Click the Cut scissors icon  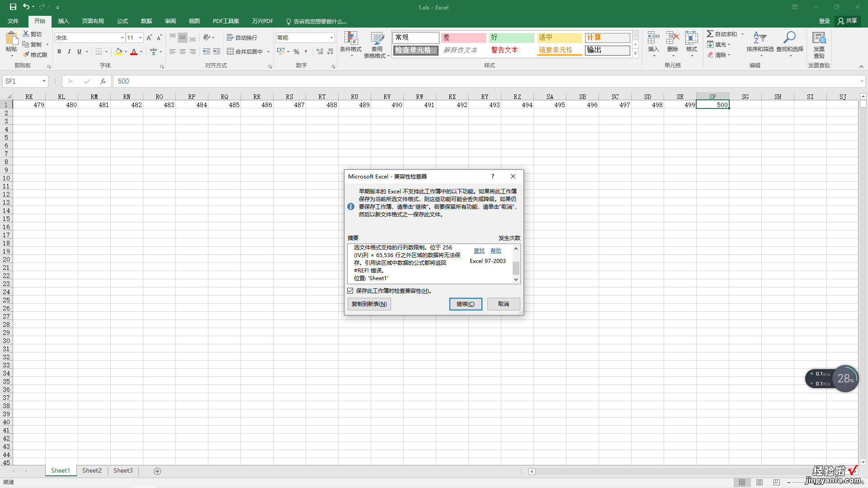coord(26,34)
